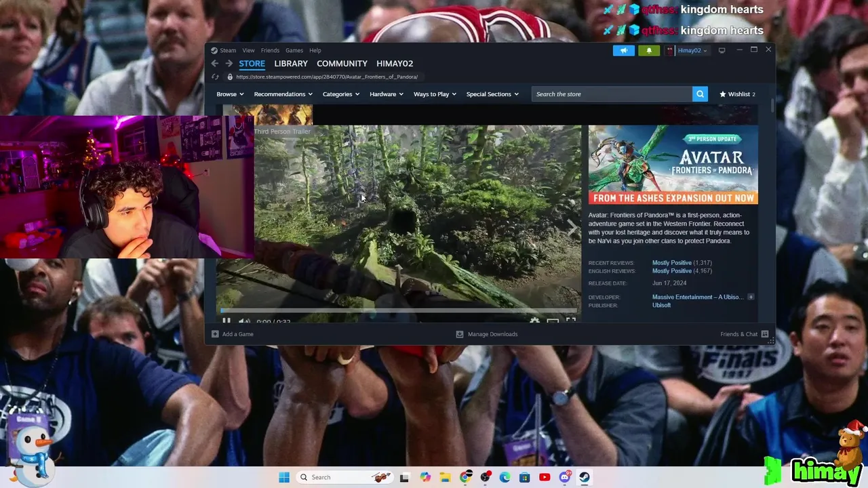
Task: Toggle trailer fullscreen mode
Action: click(x=571, y=321)
